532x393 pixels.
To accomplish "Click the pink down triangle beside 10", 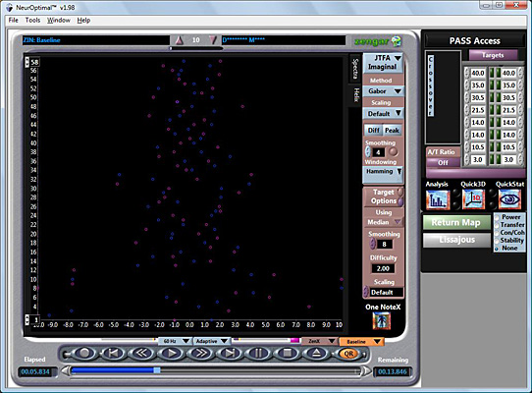I will tap(213, 40).
